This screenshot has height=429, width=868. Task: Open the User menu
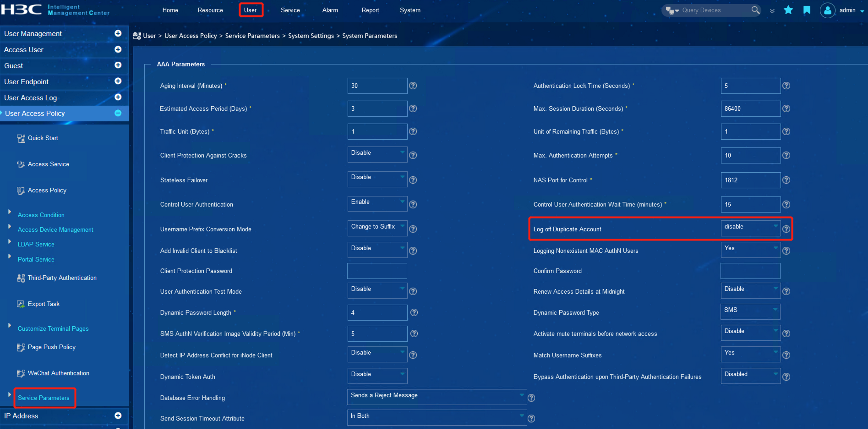click(x=250, y=10)
